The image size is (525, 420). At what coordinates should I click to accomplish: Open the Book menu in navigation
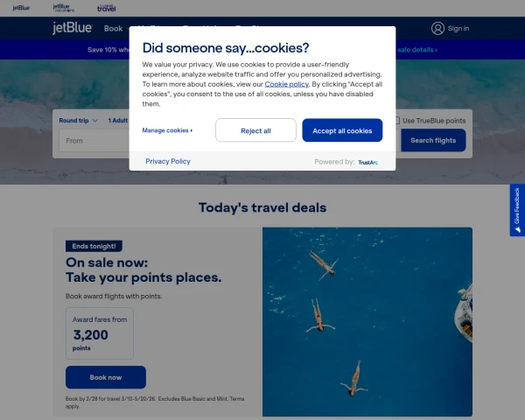tap(113, 28)
